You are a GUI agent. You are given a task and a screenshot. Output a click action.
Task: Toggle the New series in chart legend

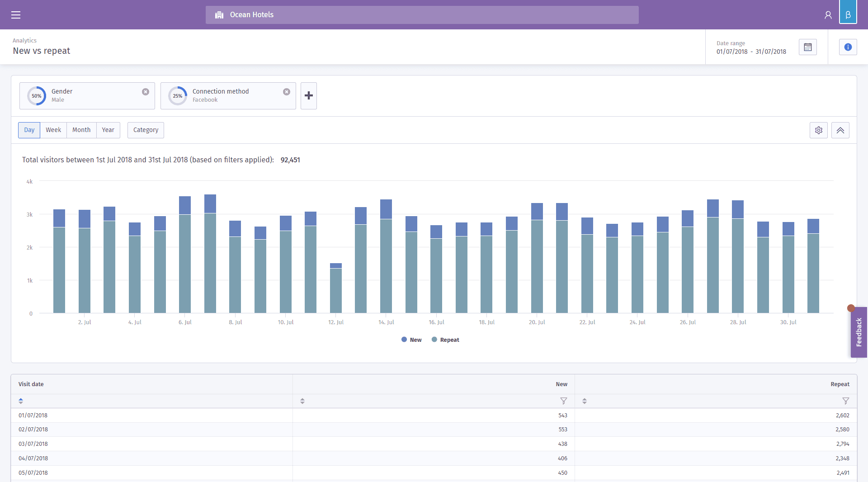tap(411, 340)
